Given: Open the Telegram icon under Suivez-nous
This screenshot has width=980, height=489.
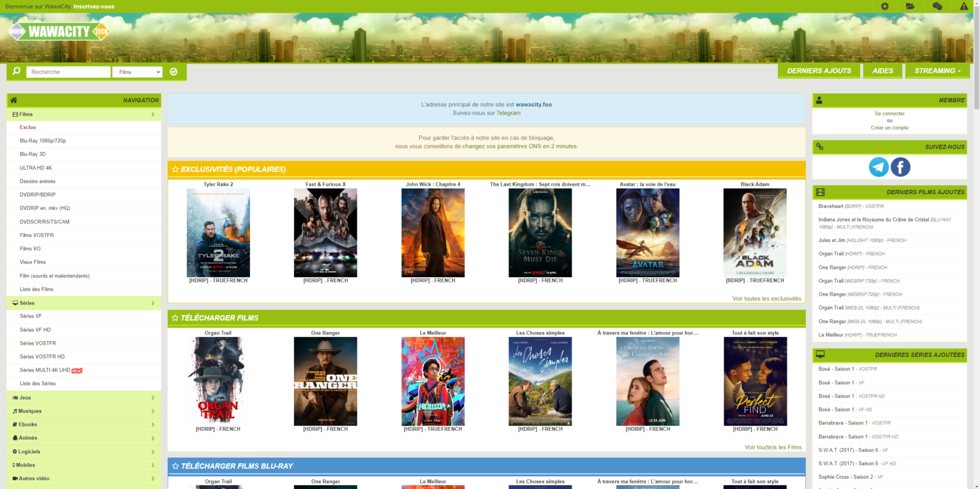Looking at the screenshot, I should click(x=879, y=167).
